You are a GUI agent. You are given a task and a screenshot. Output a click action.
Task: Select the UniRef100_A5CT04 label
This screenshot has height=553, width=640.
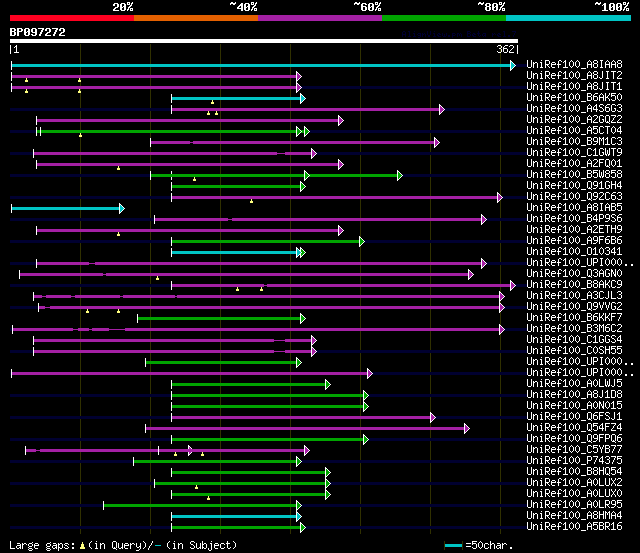(574, 131)
